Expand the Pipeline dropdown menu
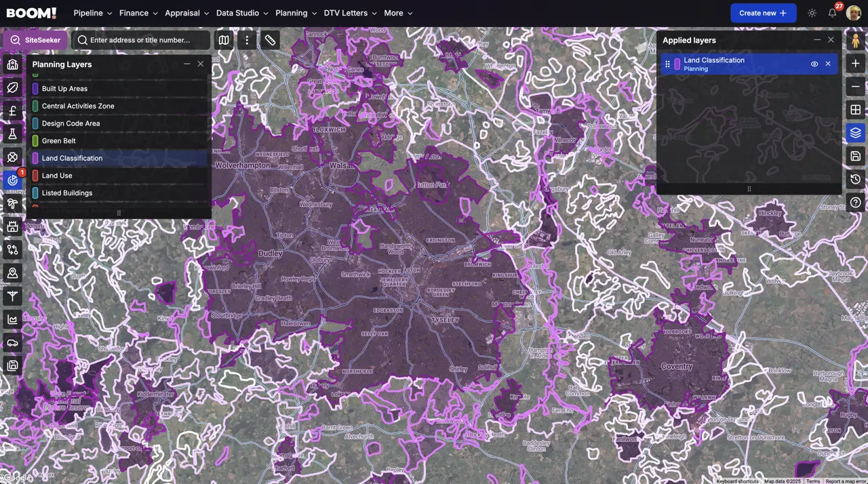Screen dimensions: 868x484 click(93, 13)
